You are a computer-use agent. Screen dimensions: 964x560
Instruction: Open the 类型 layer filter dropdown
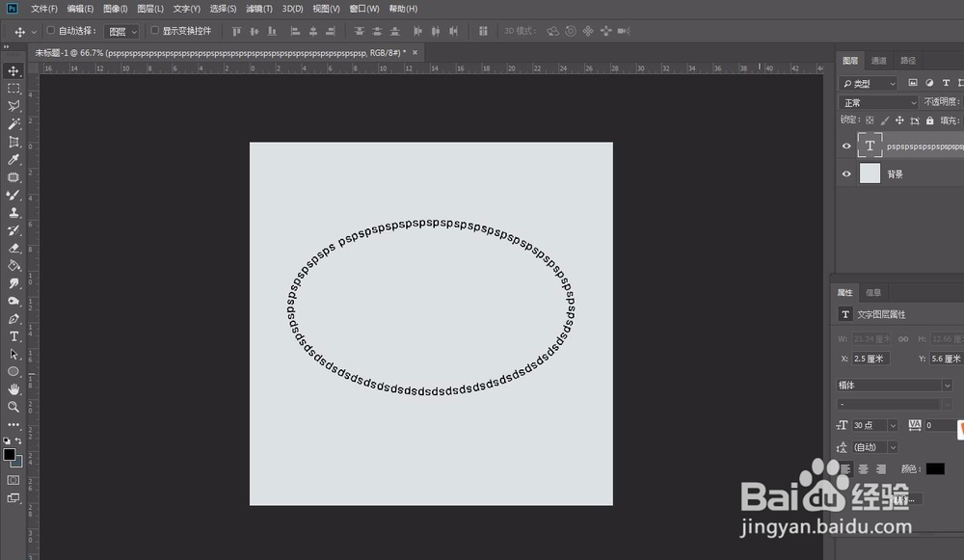click(869, 83)
